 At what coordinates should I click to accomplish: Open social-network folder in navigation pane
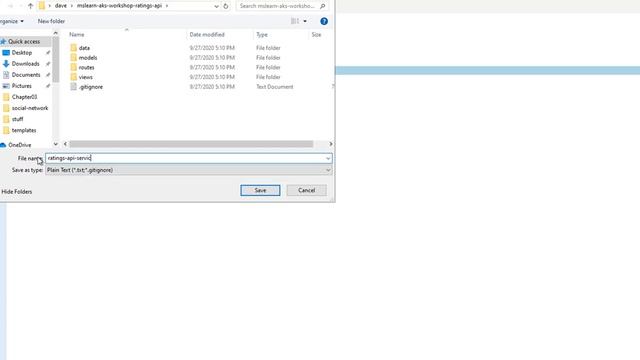30,108
